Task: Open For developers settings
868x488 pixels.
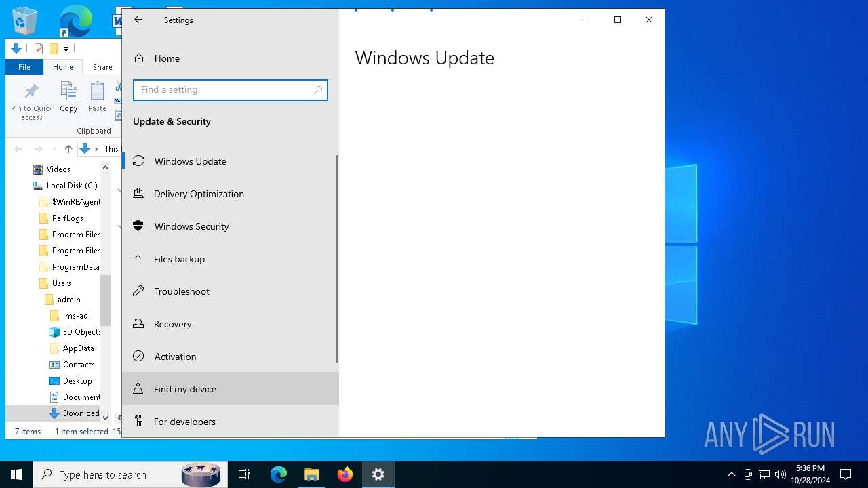Action: pos(230,421)
